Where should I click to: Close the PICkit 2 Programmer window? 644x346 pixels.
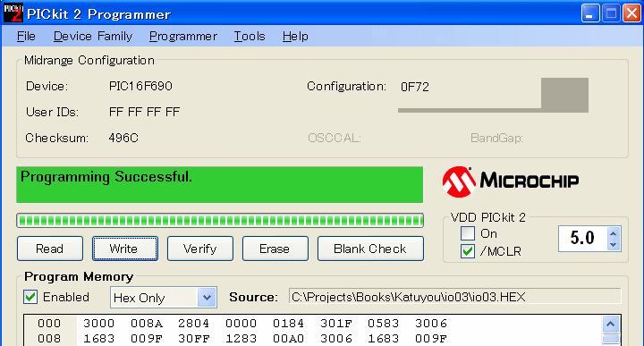point(631,13)
